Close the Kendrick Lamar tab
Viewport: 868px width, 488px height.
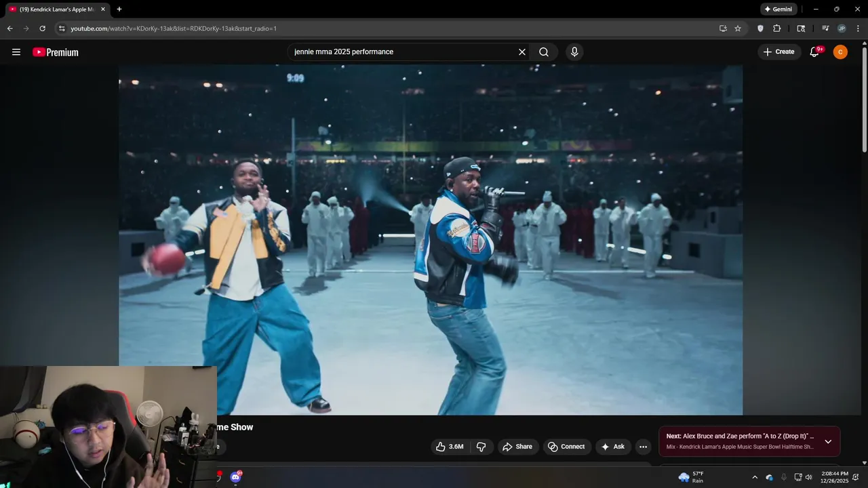click(x=103, y=9)
